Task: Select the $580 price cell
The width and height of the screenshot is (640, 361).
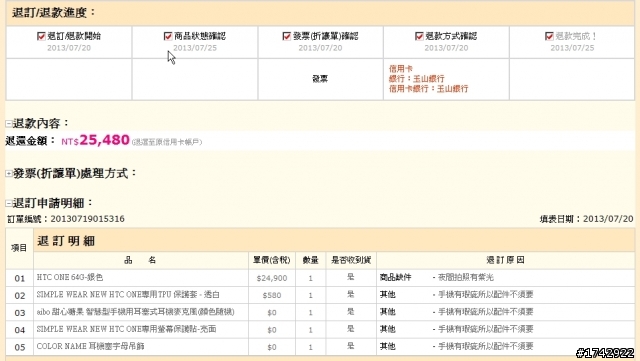Action: click(272, 295)
